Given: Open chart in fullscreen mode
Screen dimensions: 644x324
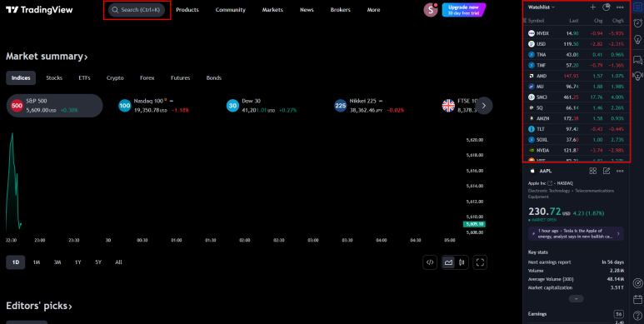Looking at the screenshot, I should (480, 262).
